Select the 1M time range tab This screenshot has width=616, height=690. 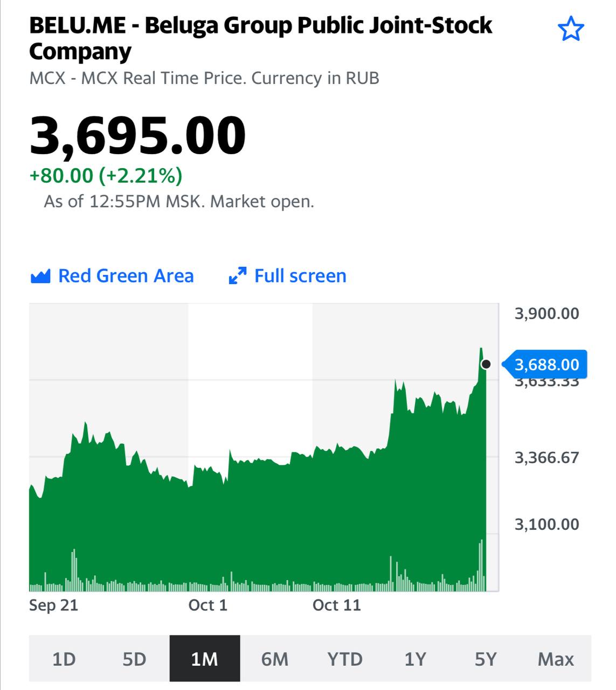(x=205, y=659)
